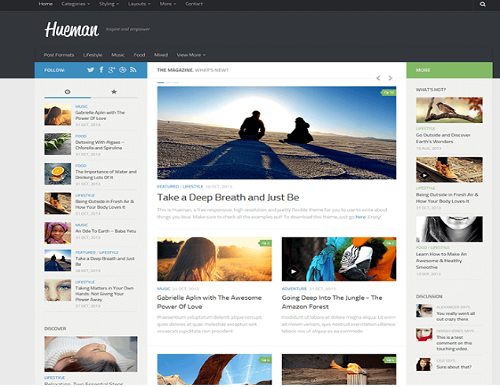This screenshot has height=387, width=500.
Task: Expand the More dropdown in top bar
Action: tap(168, 4)
